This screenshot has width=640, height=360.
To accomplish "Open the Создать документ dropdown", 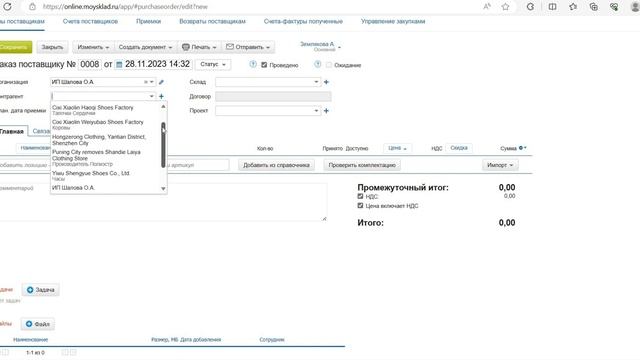I will [145, 47].
